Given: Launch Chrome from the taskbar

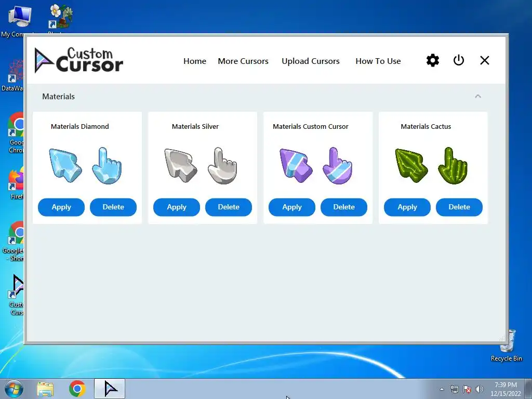Looking at the screenshot, I should coord(77,389).
